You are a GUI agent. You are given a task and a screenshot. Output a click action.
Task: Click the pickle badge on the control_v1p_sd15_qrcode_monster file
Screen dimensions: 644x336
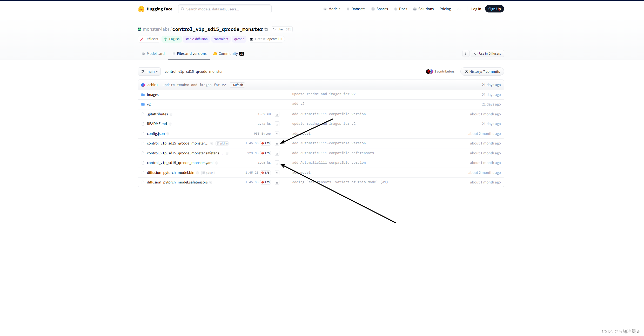222,143
